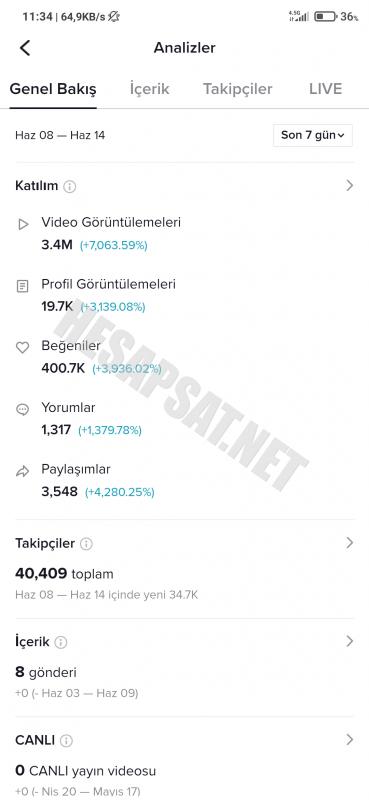The image size is (369, 800).
Task: Switch to the İçerik tab
Action: [x=150, y=89]
